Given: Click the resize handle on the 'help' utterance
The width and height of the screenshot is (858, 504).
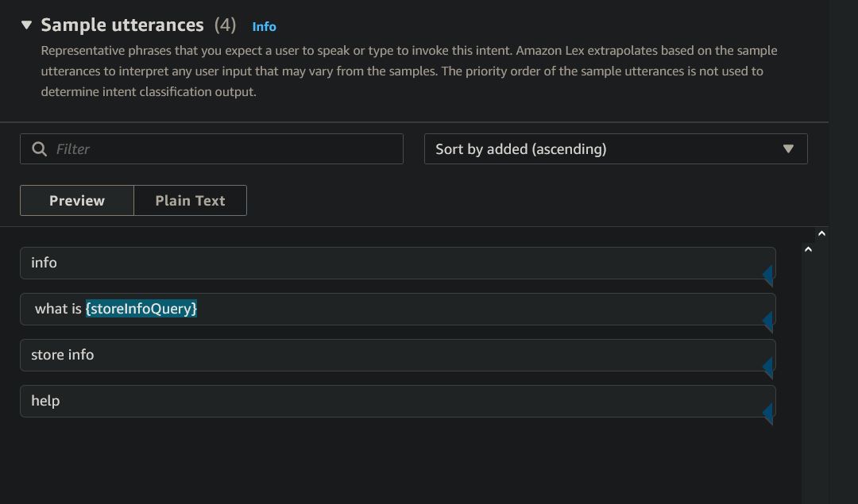Looking at the screenshot, I should (x=768, y=413).
